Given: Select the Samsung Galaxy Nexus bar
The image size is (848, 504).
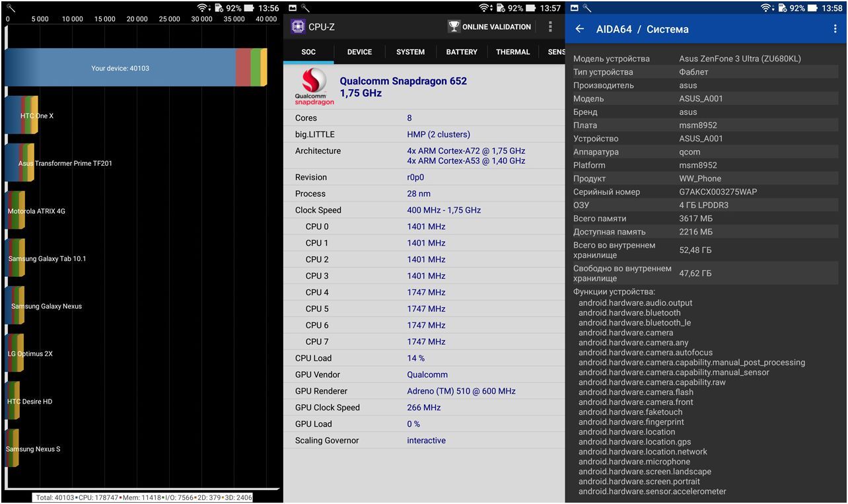Looking at the screenshot, I should tap(15, 306).
